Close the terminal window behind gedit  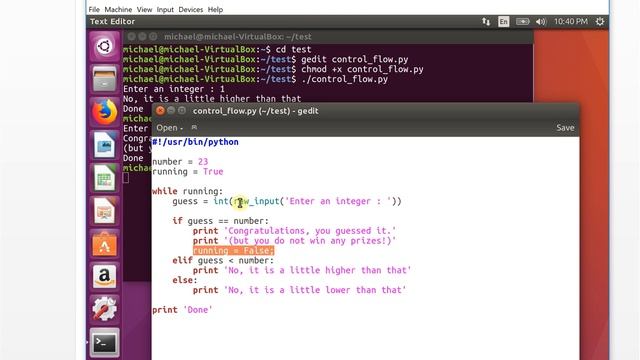click(x=131, y=37)
